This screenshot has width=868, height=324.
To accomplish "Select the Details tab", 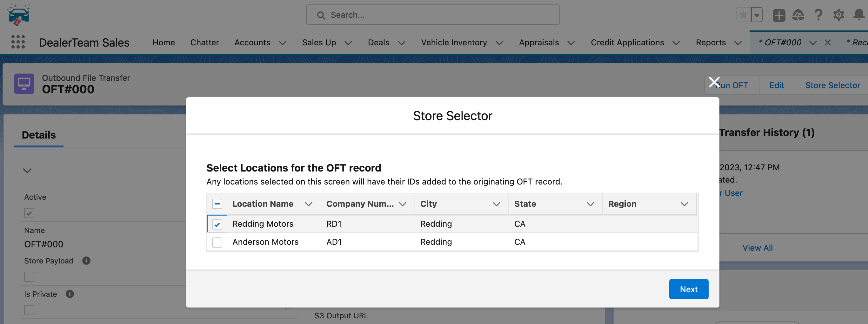I will [x=39, y=135].
